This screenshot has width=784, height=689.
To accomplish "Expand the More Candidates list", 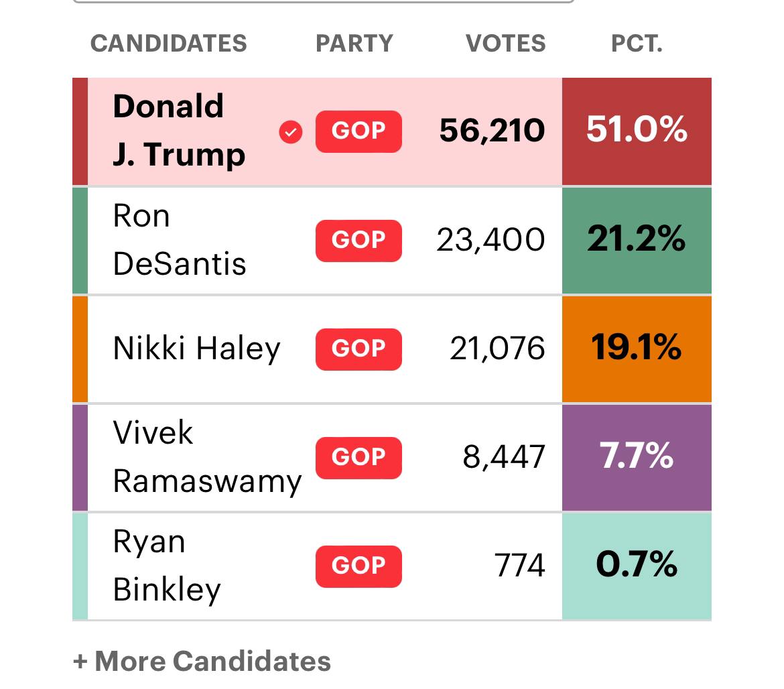I will [x=202, y=661].
